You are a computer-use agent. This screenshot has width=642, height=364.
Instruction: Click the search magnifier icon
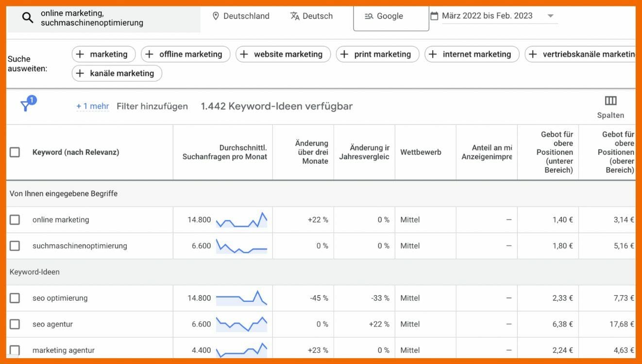click(27, 17)
